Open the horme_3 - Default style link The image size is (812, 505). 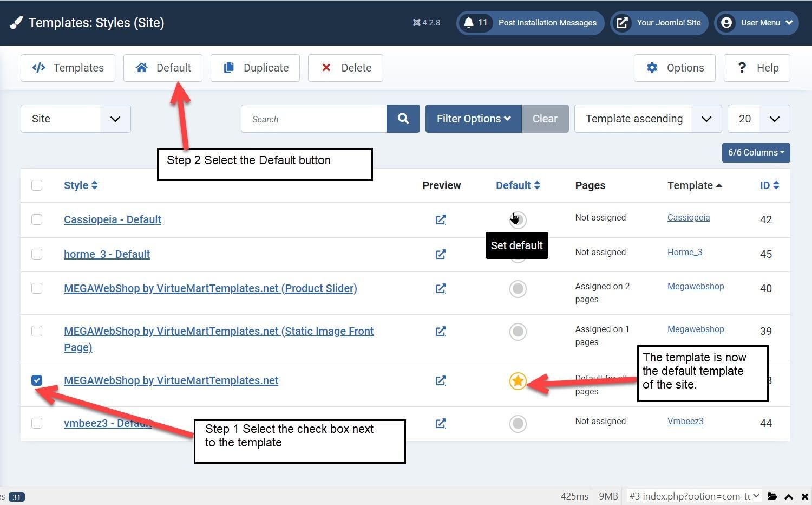107,254
